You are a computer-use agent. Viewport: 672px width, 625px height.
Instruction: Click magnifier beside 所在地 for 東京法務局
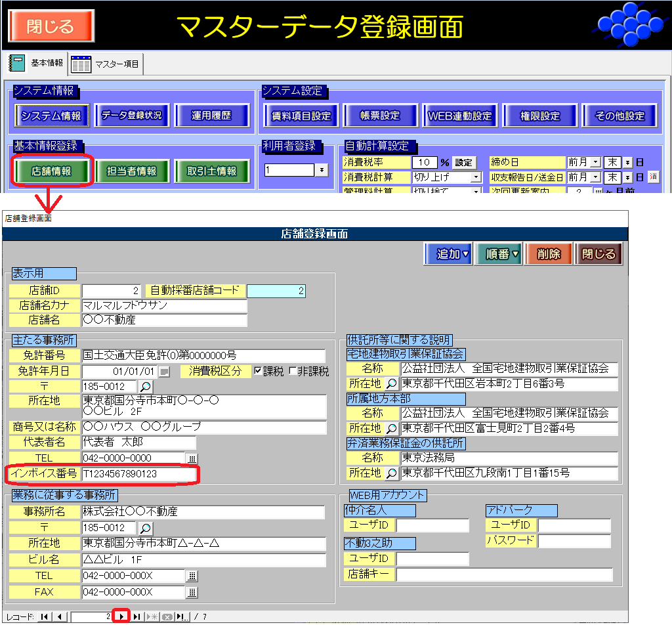[391, 473]
